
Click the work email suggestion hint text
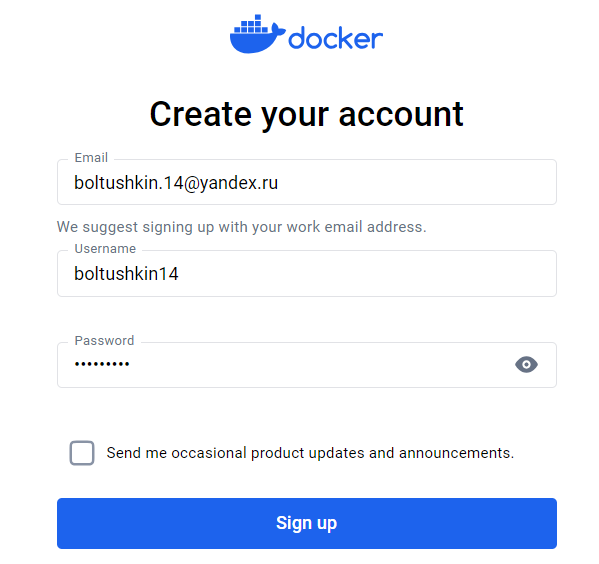(241, 227)
